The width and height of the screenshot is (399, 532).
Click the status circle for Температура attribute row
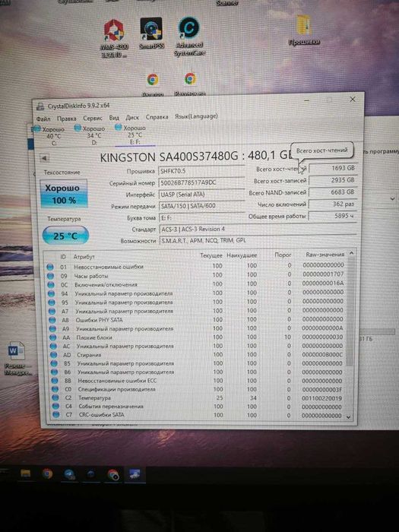(x=55, y=397)
